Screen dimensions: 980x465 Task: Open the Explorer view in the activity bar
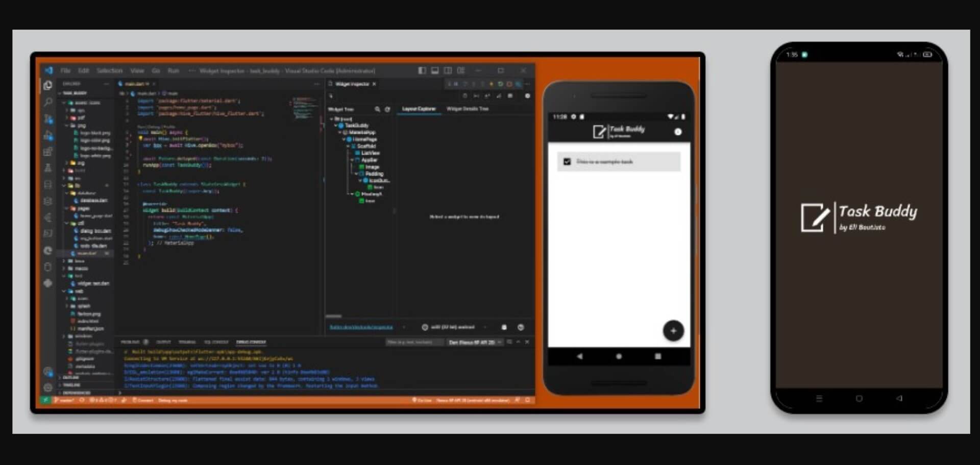pyautogui.click(x=48, y=85)
